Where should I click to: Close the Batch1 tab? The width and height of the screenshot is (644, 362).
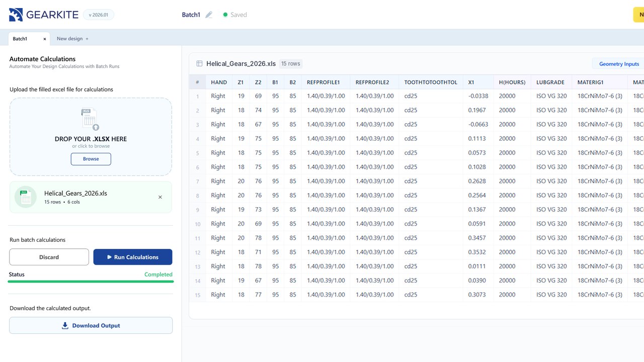[45, 39]
